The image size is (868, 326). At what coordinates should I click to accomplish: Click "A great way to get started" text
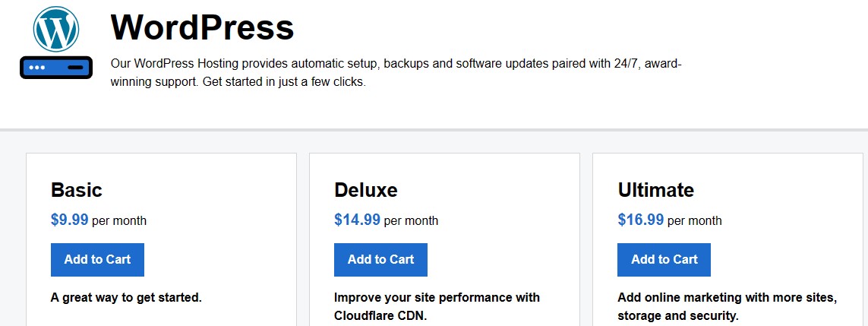click(x=126, y=298)
